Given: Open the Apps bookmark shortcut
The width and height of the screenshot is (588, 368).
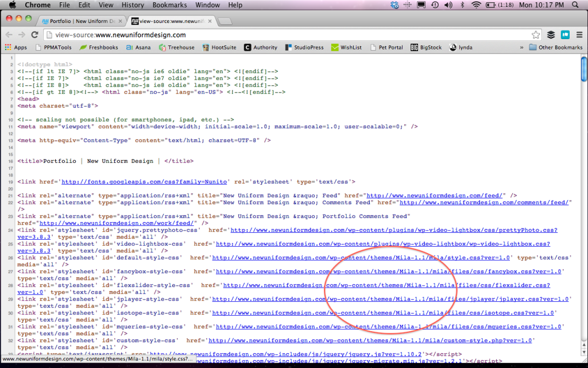Looking at the screenshot, I should point(16,47).
